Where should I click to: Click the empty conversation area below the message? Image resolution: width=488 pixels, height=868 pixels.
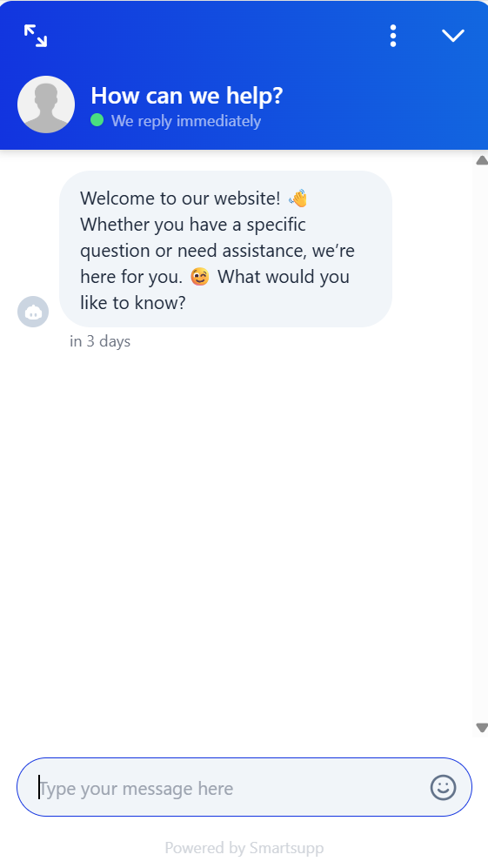pos(238,531)
